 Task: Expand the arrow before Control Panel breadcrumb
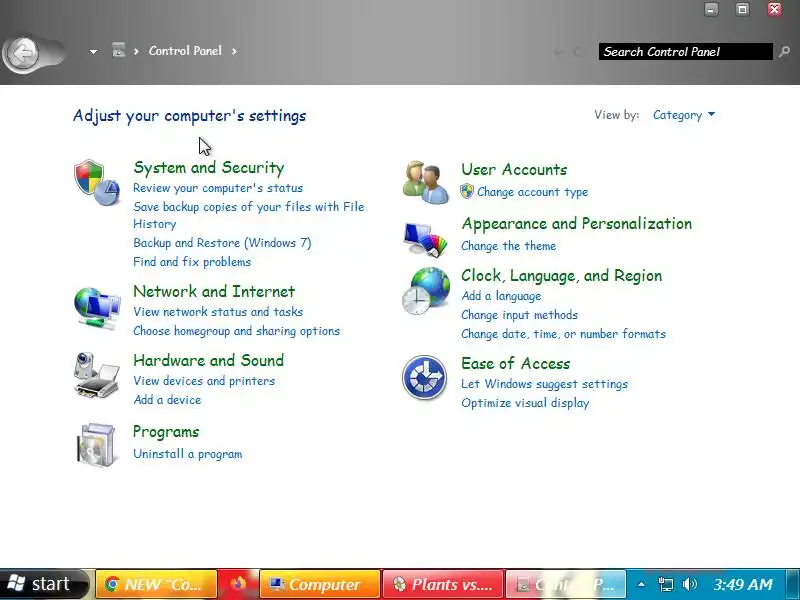(136, 51)
